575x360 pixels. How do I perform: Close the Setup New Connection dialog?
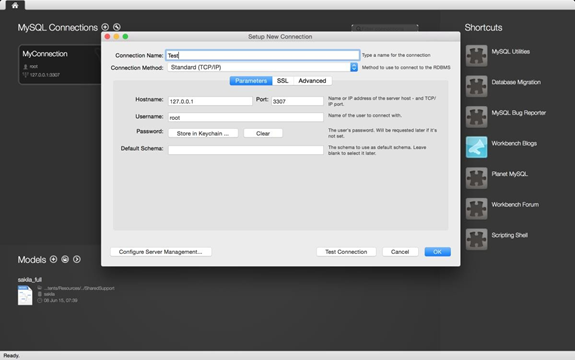[x=107, y=36]
